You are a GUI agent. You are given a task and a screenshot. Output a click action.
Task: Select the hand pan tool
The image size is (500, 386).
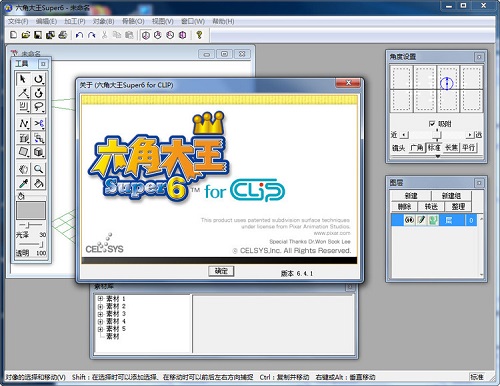[23, 169]
